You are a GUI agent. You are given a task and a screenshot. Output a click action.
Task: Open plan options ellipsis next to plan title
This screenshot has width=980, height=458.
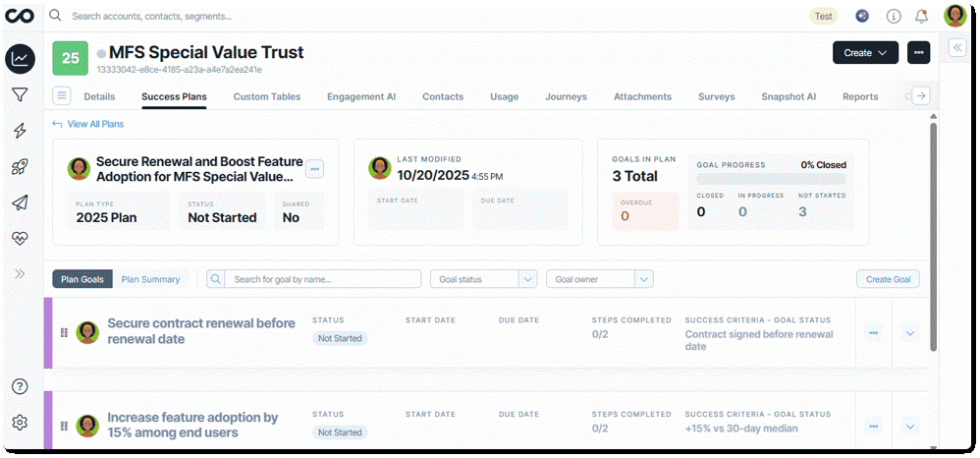314,168
